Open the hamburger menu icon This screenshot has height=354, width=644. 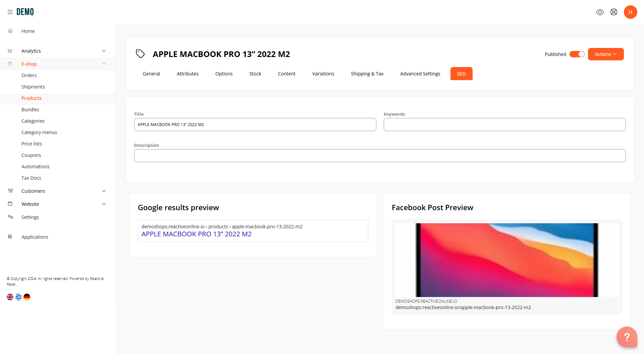(10, 12)
